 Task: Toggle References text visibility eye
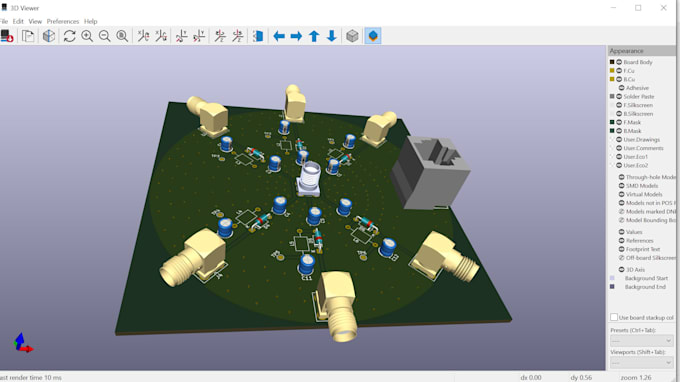point(621,241)
